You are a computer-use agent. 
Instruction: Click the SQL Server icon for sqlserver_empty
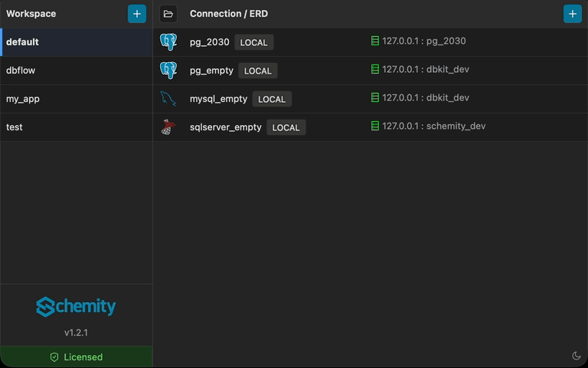tap(168, 127)
